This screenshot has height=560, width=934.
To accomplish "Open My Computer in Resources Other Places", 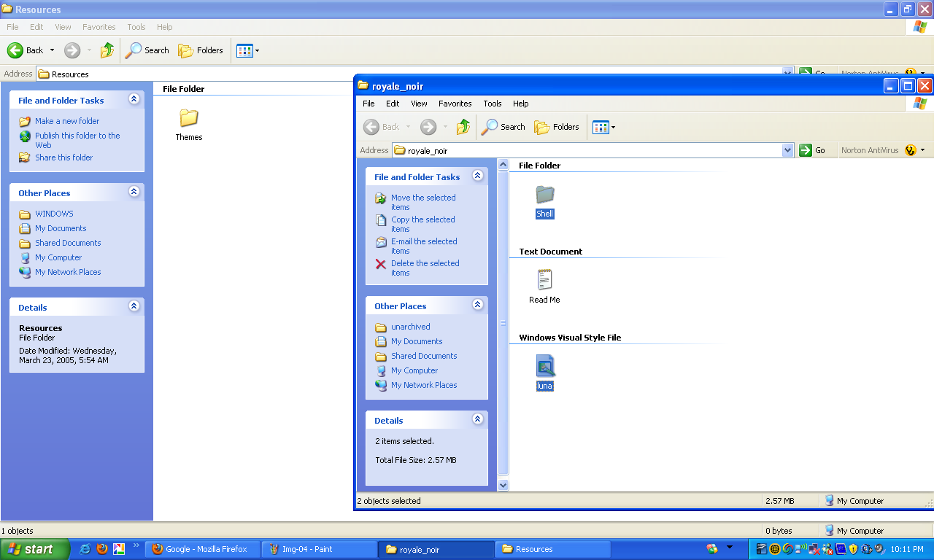I will (58, 257).
